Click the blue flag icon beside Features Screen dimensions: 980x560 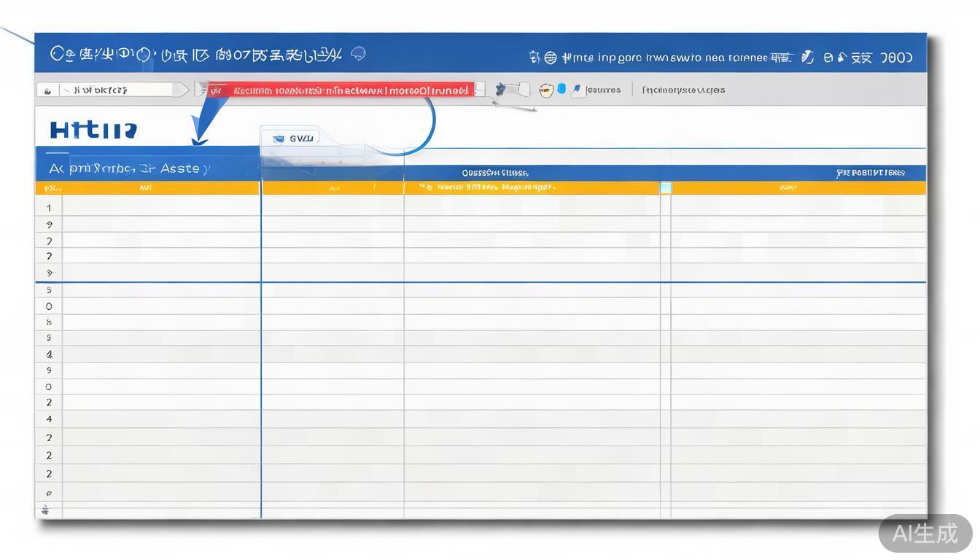pos(577,90)
